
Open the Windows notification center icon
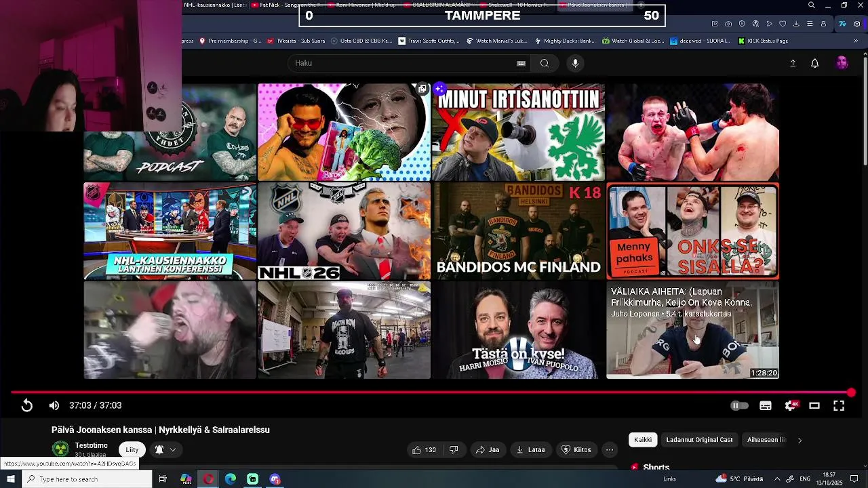click(x=854, y=479)
